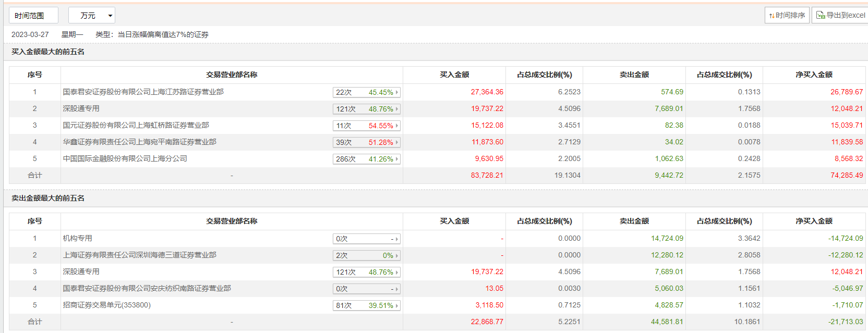Open 上海证券深圳海德三道证券营业部 link
Image resolution: width=868 pixels, height=333 pixels.
[139, 255]
